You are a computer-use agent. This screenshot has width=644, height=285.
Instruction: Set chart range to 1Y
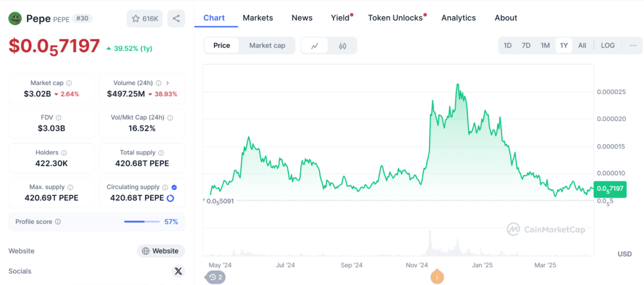click(x=564, y=46)
